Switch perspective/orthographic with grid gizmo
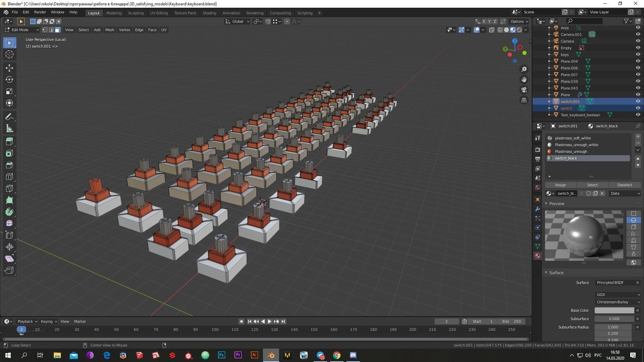The image size is (644, 362). pyautogui.click(x=524, y=100)
